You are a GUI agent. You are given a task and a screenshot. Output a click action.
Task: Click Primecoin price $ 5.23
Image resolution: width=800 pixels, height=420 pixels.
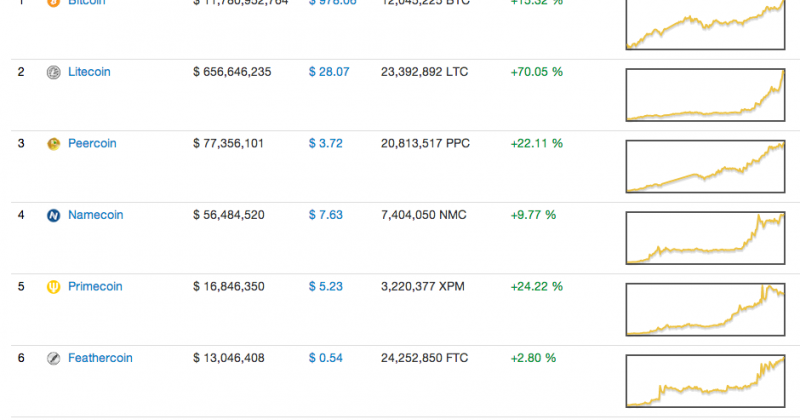(326, 286)
